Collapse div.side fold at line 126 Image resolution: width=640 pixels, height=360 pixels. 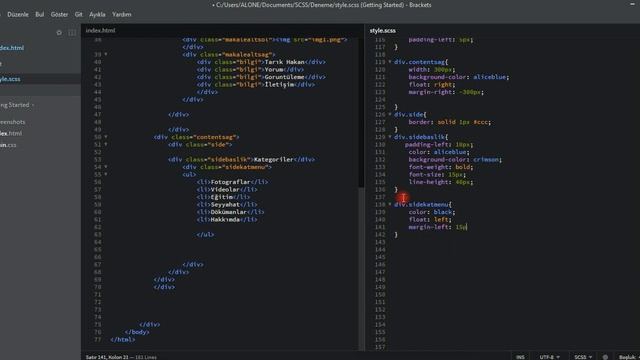[390, 115]
